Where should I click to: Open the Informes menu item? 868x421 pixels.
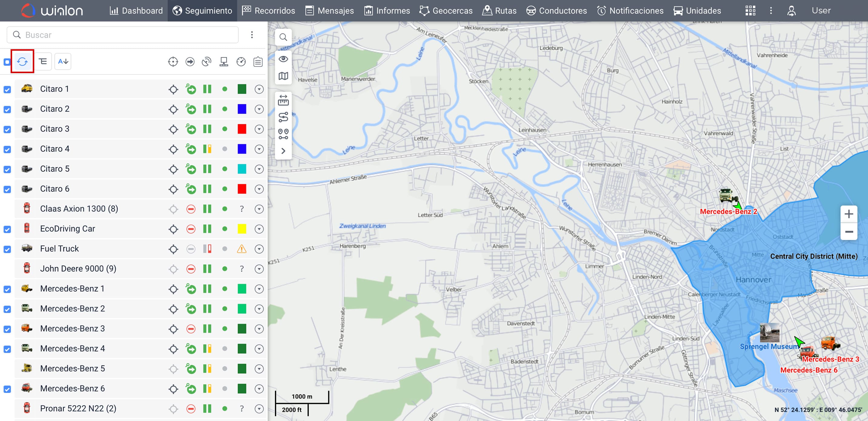[x=387, y=11]
